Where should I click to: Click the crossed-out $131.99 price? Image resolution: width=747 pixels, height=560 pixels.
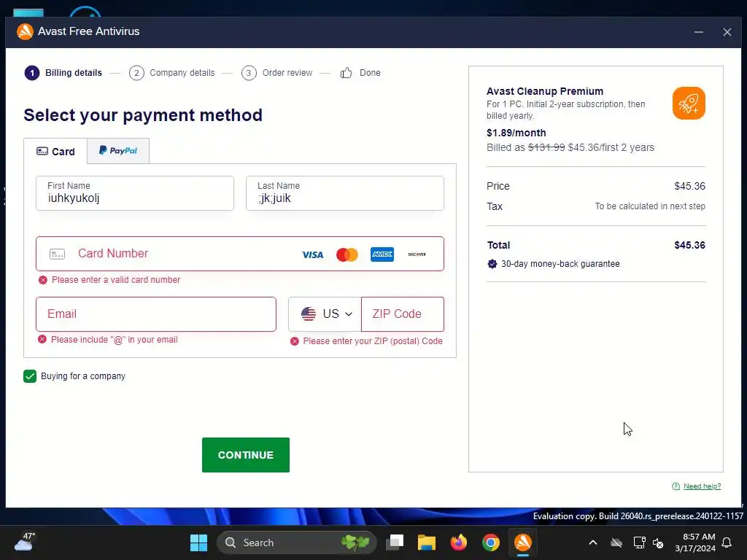(546, 147)
